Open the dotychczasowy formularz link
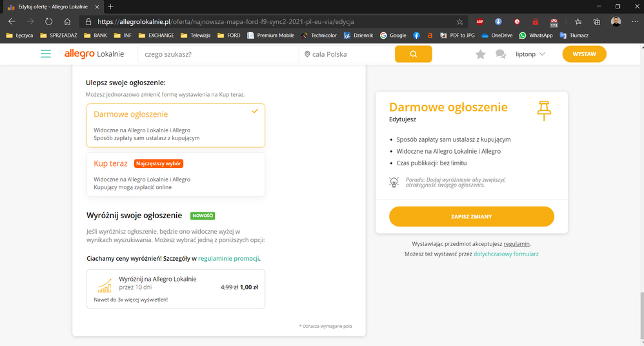This screenshot has height=346, width=644. pyautogui.click(x=506, y=254)
